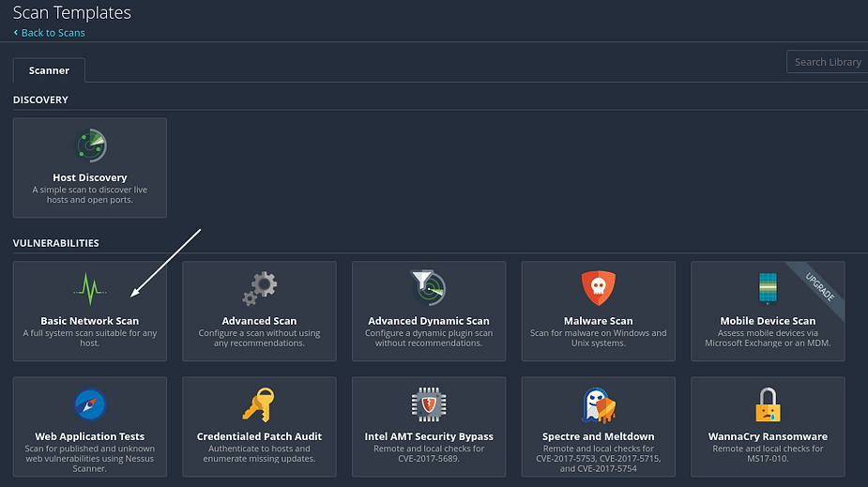The image size is (868, 487).
Task: Click the Malware Scan skull shield icon
Action: (x=598, y=288)
